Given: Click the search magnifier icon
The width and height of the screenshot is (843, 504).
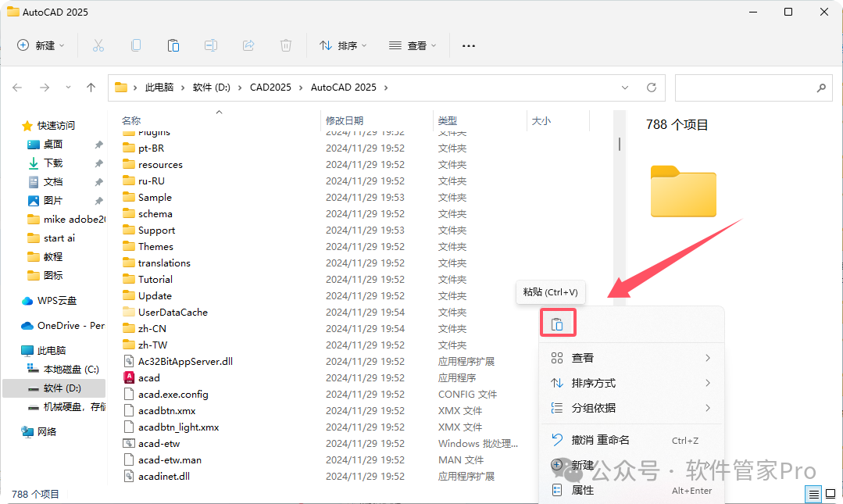Looking at the screenshot, I should (821, 88).
